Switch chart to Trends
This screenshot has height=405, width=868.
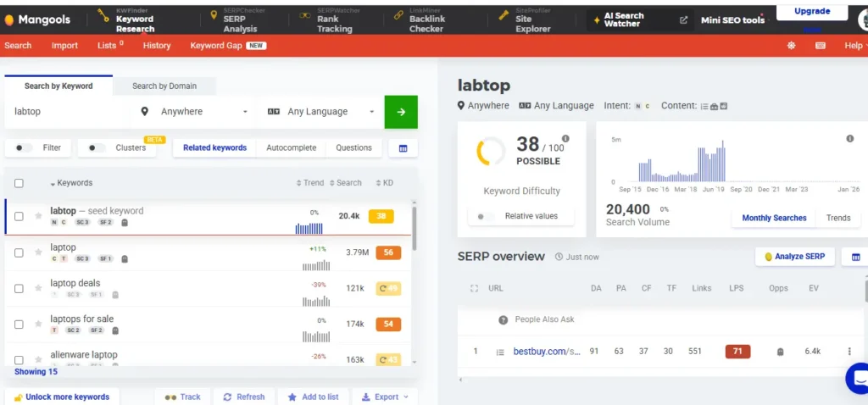838,218
